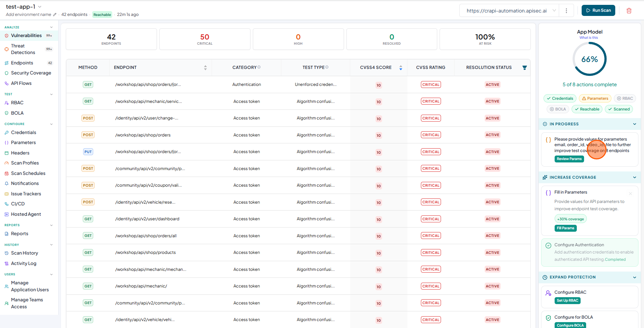Click the 42 Endpoints summary card
Screen dimensions: 644x328
(x=111, y=39)
